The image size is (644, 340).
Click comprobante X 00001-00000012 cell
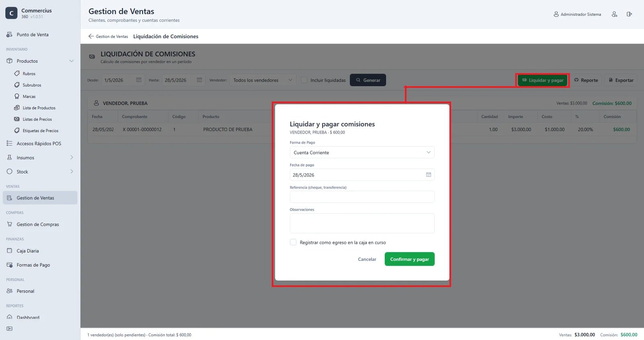pos(142,130)
